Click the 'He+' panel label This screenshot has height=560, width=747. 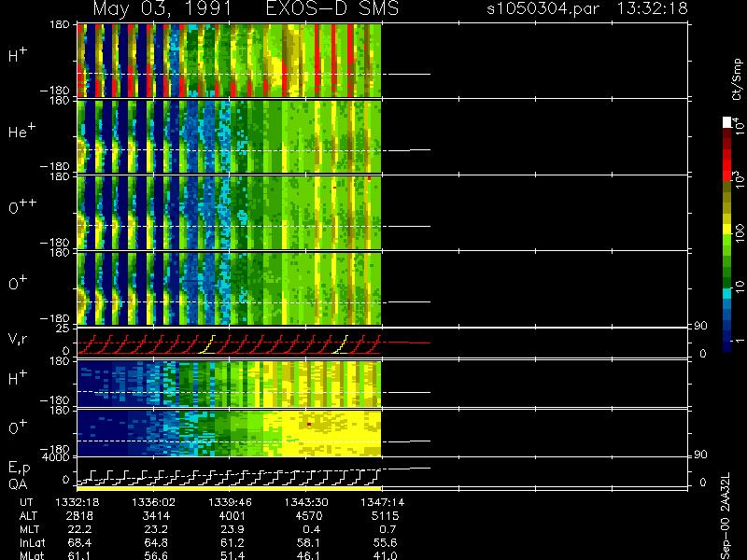[21, 131]
